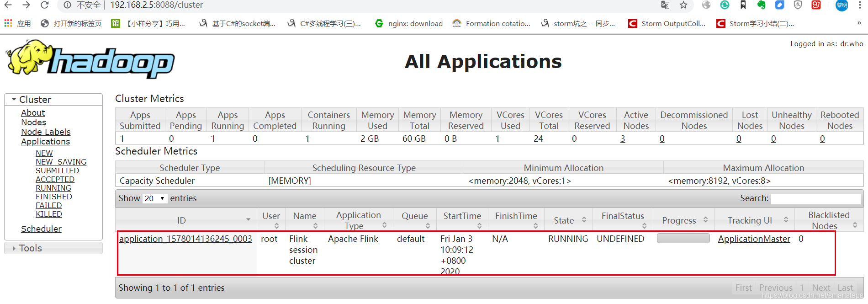Image resolution: width=868 pixels, height=304 pixels.
Task: Click the blue pen extension icon
Action: click(x=779, y=5)
